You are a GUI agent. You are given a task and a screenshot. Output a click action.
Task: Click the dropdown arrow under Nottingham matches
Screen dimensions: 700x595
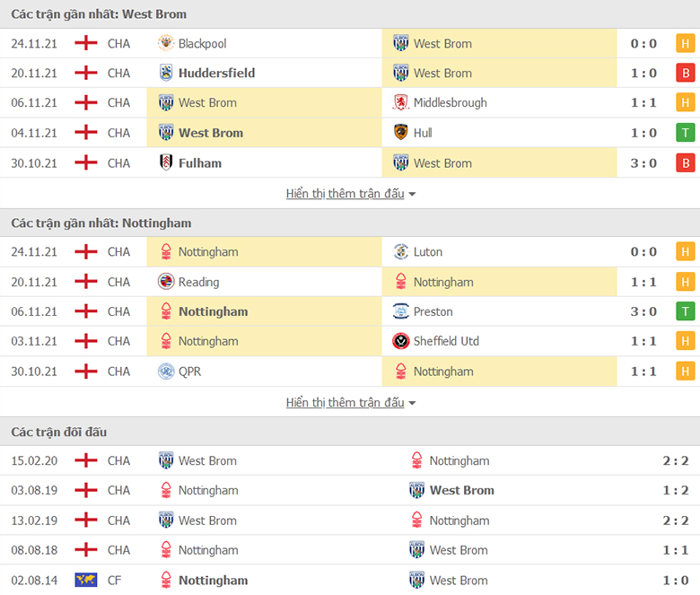pos(412,403)
